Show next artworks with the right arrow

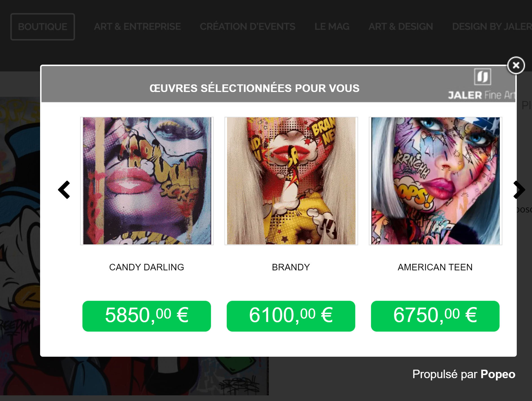(519, 190)
